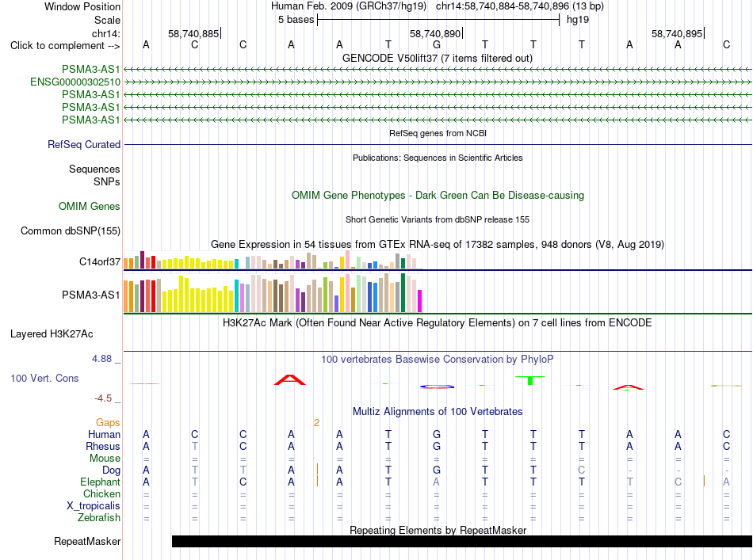Open the RefSeq Curated track label

point(84,144)
